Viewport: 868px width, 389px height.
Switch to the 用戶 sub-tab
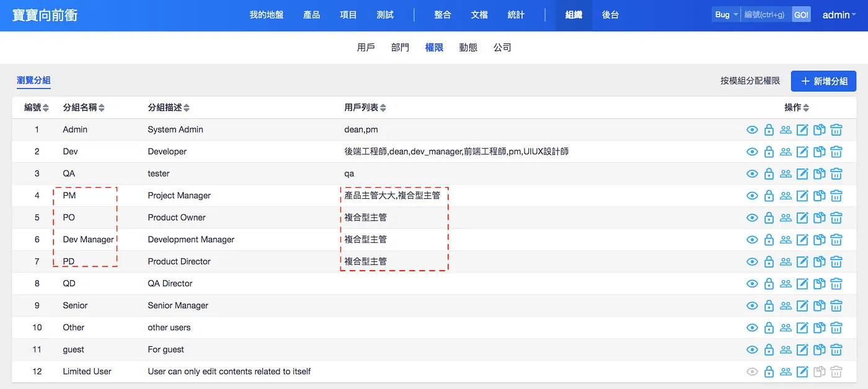pyautogui.click(x=366, y=48)
